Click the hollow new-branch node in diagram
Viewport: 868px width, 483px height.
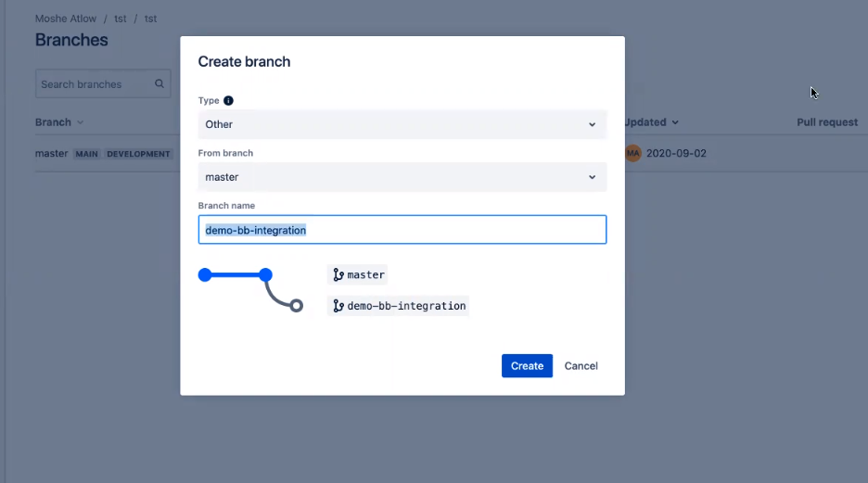(x=296, y=305)
